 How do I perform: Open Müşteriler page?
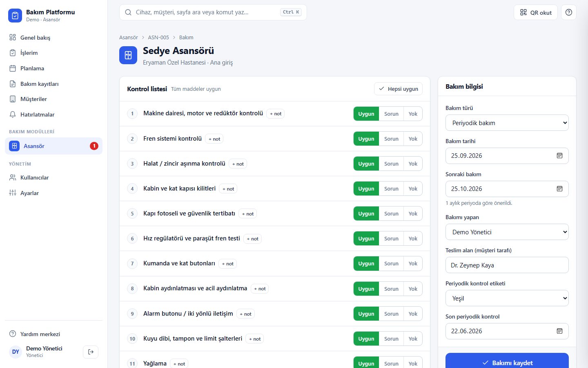53,99
